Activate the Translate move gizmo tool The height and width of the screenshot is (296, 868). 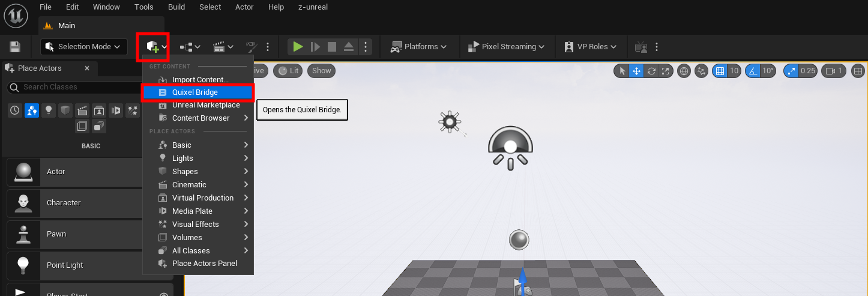coord(636,71)
